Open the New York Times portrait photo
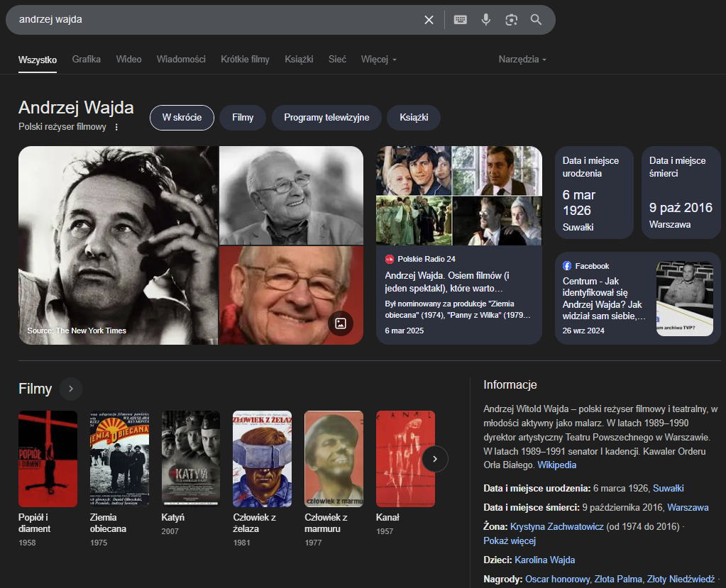726x588 pixels. [x=118, y=245]
